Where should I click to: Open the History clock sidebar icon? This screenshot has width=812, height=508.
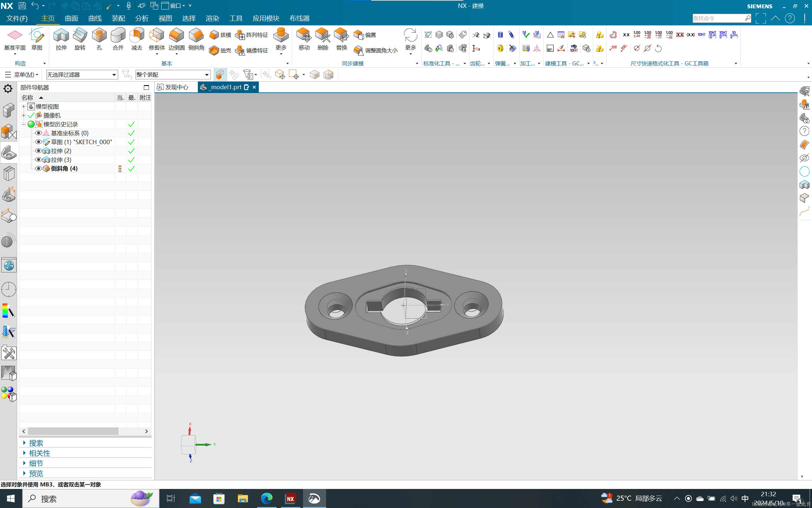[x=9, y=289]
